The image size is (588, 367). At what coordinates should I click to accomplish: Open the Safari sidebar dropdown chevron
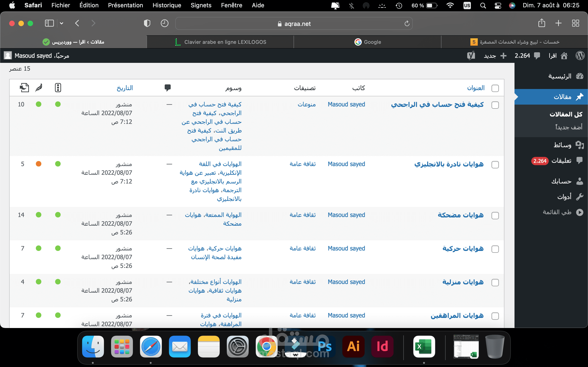click(62, 23)
